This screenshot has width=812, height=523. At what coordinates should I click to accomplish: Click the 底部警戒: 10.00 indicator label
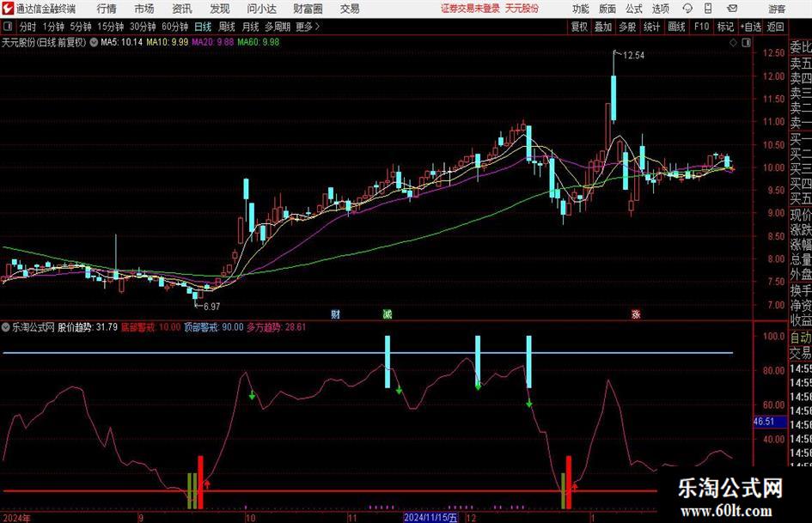click(x=150, y=327)
